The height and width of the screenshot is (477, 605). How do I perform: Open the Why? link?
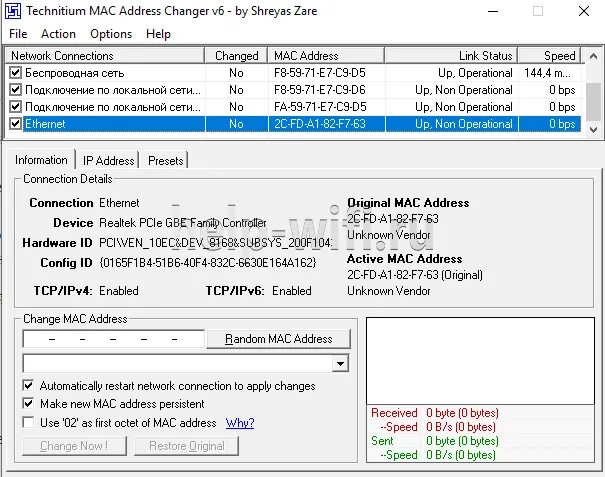pos(240,423)
